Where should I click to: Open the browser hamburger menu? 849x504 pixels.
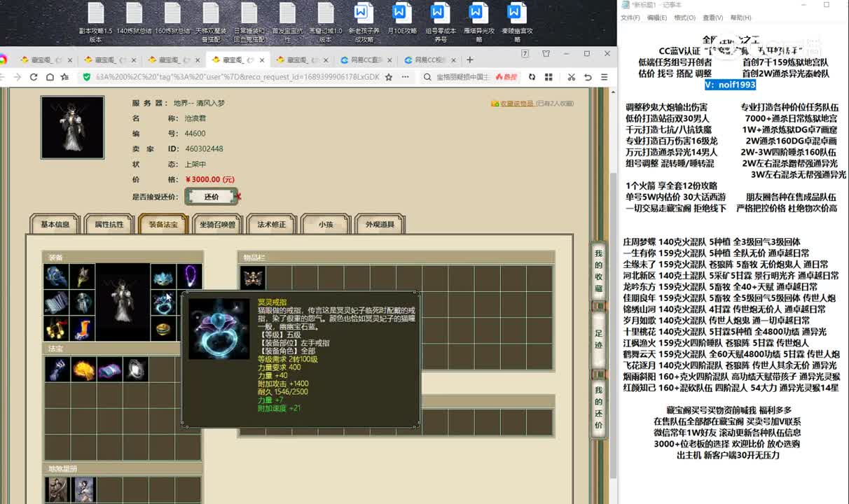pos(606,77)
